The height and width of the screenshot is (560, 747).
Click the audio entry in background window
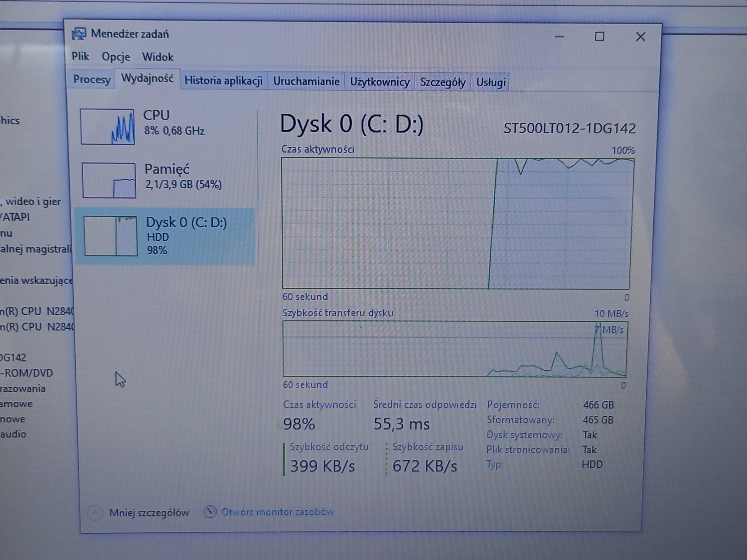coord(13,434)
